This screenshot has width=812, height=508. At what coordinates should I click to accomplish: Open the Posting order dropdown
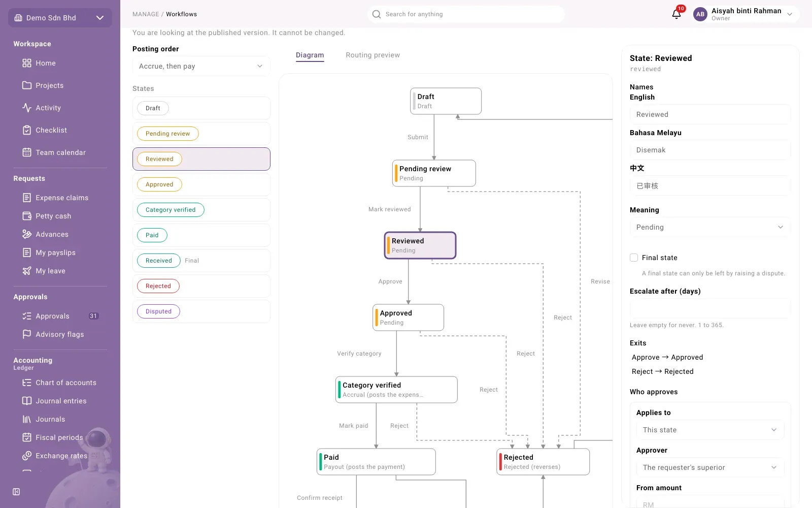point(201,66)
